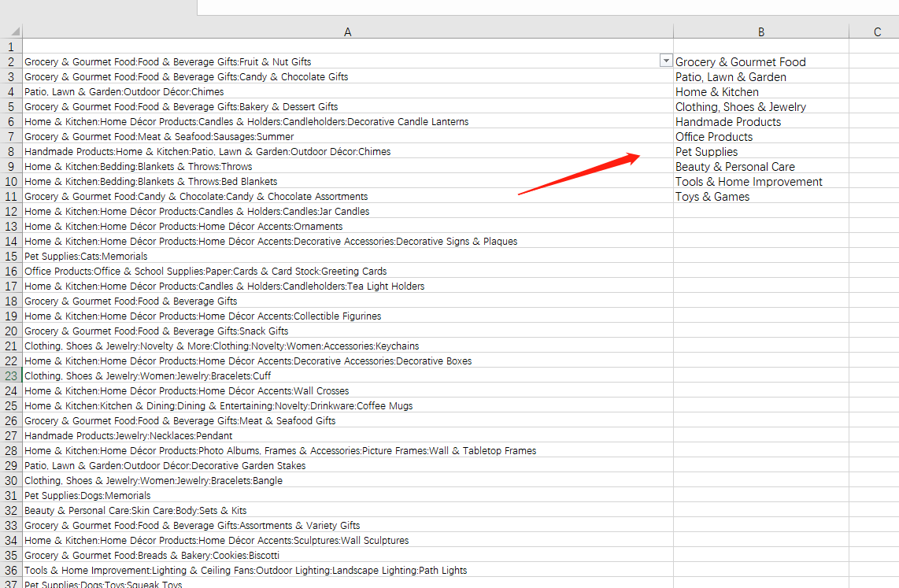Click the cell ending in 'Throws:Throws'
Image resolution: width=899 pixels, height=588 pixels.
coord(347,166)
